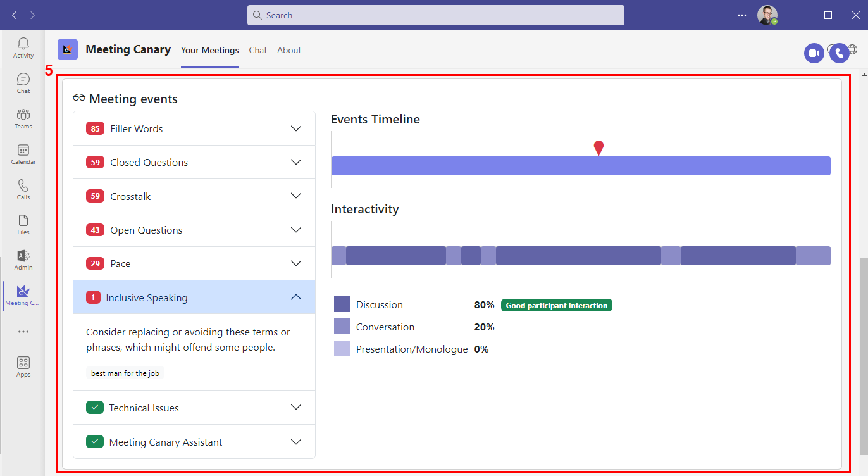The width and height of the screenshot is (868, 476).
Task: Open Calls in the sidebar
Action: click(23, 189)
